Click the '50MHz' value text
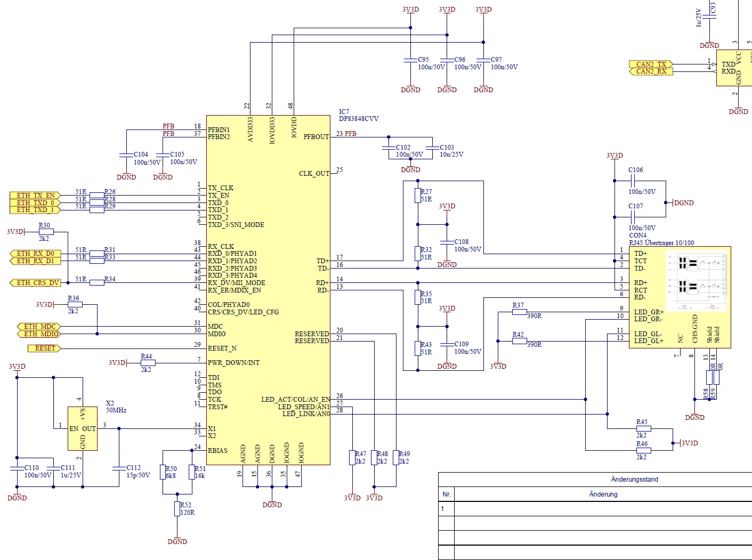This screenshot has width=752, height=560. (116, 410)
